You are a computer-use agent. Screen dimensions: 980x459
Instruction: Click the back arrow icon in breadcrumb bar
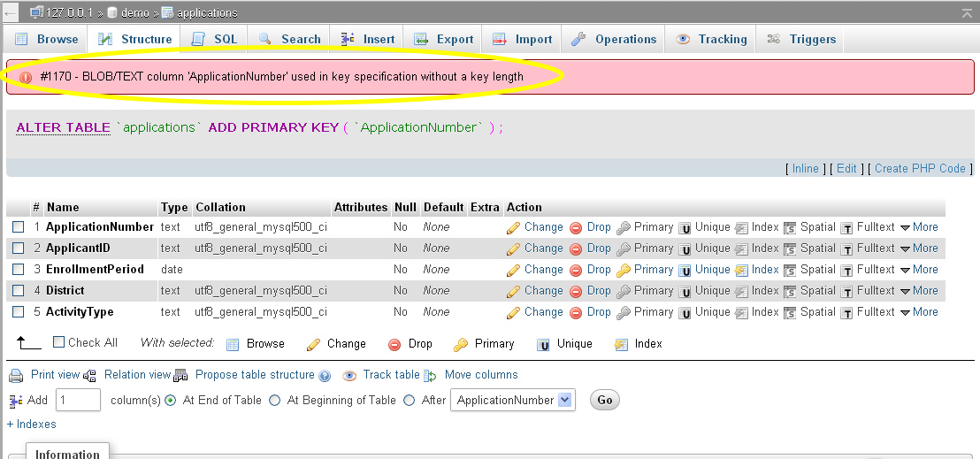point(11,12)
